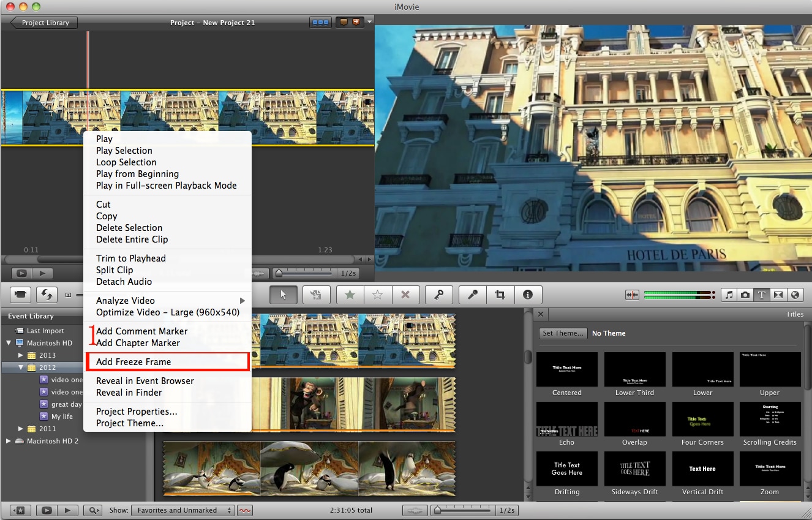The width and height of the screenshot is (812, 520).
Task: Play selected events full-screen at the bottom
Action: click(x=47, y=510)
